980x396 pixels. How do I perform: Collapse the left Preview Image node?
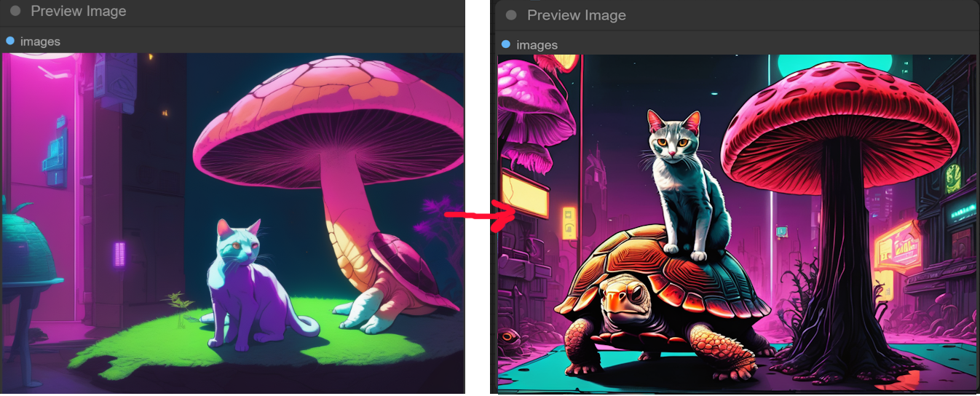pyautogui.click(x=15, y=12)
